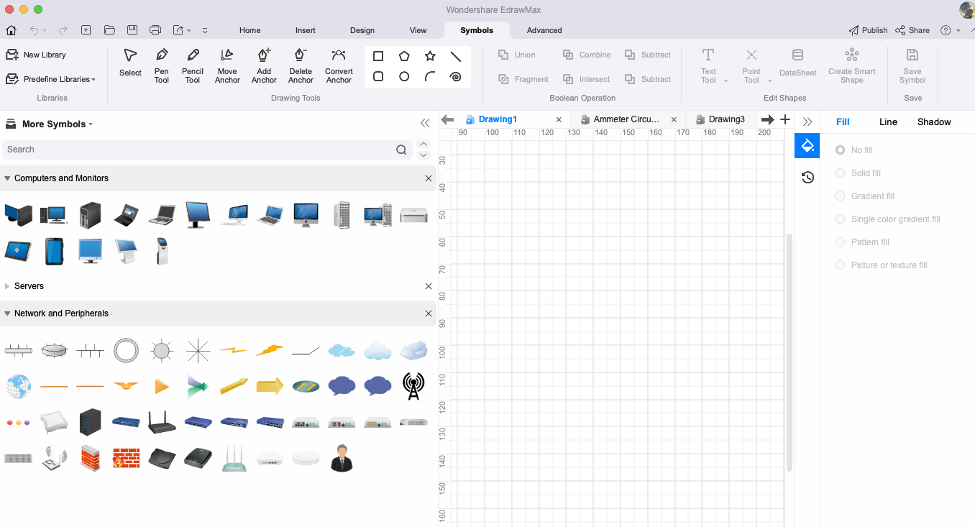
Task: Click the Publish button
Action: click(x=868, y=30)
